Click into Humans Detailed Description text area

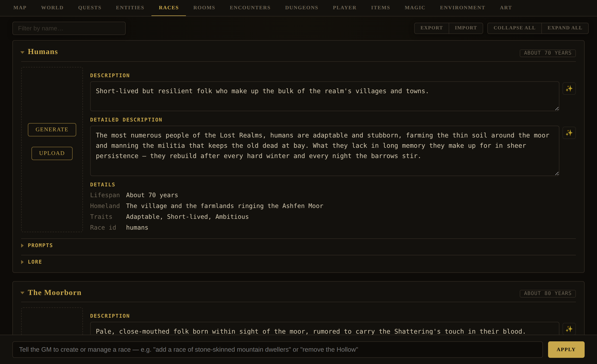tap(325, 151)
